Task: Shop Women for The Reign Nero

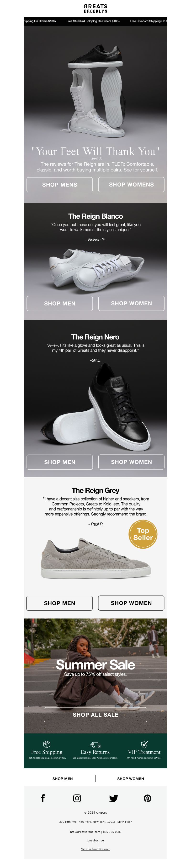Action: [x=131, y=462]
